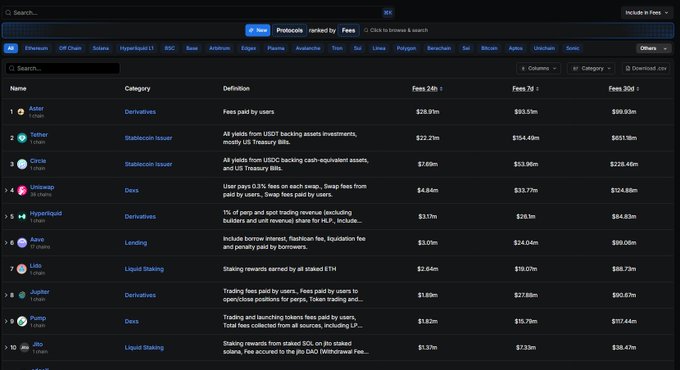This screenshot has height=370, width=680.
Task: Click the Pump protocol logo icon
Action: pos(22,321)
